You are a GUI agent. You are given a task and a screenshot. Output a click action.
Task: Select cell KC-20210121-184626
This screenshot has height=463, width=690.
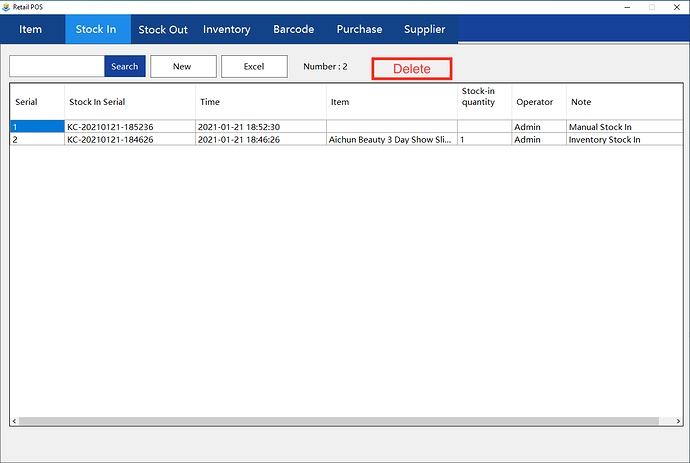pos(130,140)
